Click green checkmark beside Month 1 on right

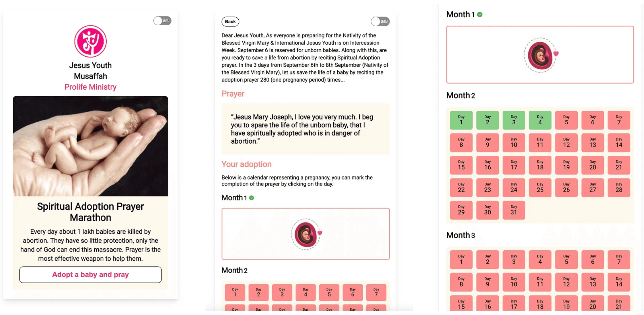click(x=480, y=14)
